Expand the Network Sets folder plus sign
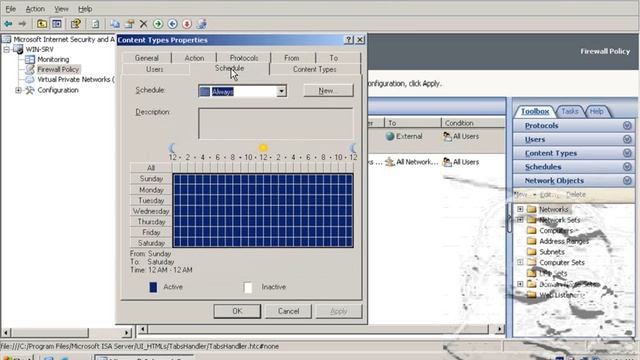 click(x=520, y=220)
